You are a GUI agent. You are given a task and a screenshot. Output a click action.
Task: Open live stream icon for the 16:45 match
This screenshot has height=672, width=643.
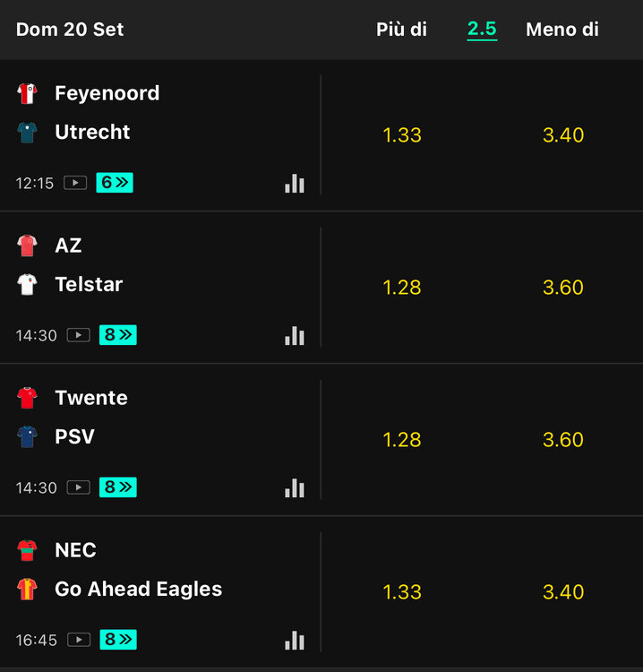[x=79, y=640]
